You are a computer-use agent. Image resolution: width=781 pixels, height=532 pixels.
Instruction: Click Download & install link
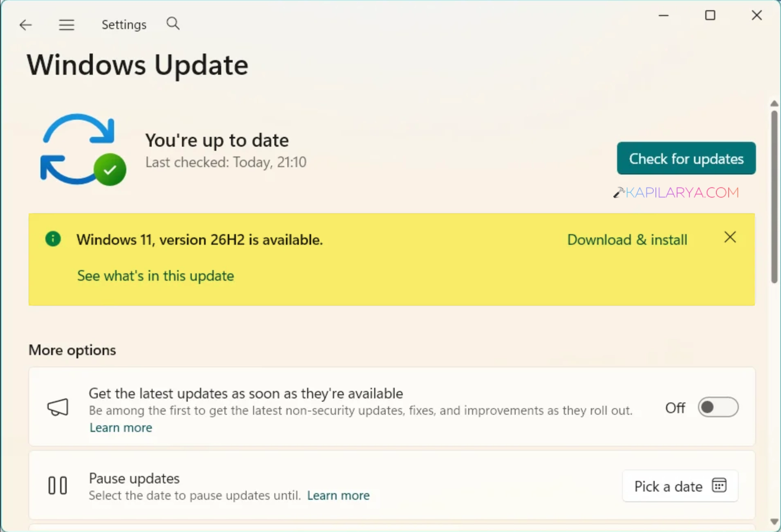click(x=627, y=240)
